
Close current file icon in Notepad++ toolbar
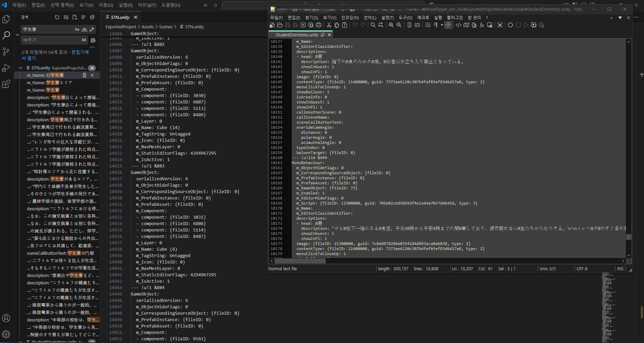click(x=303, y=25)
